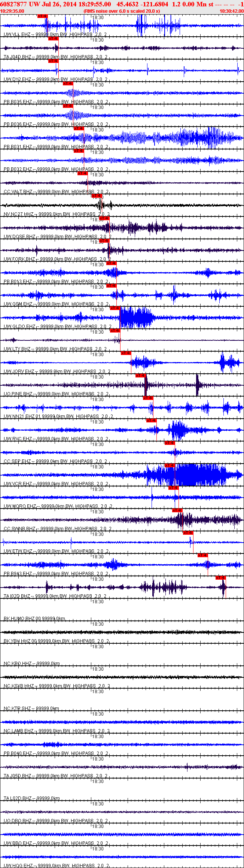Click the RMS noise scaling note
Image resolution: width=244 pixels, height=868 pixels.
(122, 11)
